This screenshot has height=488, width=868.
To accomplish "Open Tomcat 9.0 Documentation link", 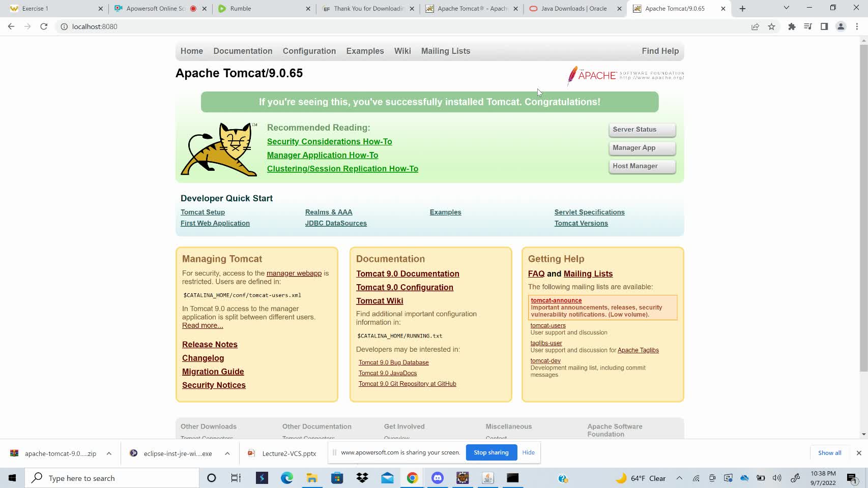I will coord(408,274).
